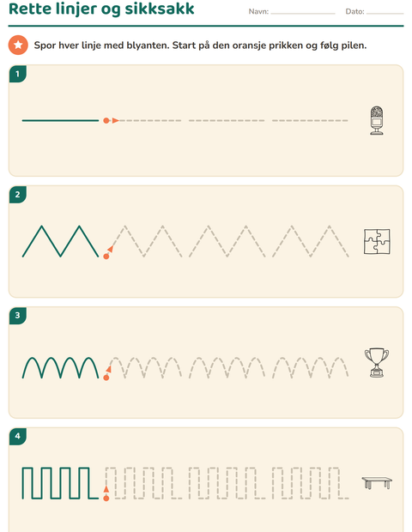Click the solid green arch example
The image size is (412, 532).
[x=60, y=367]
